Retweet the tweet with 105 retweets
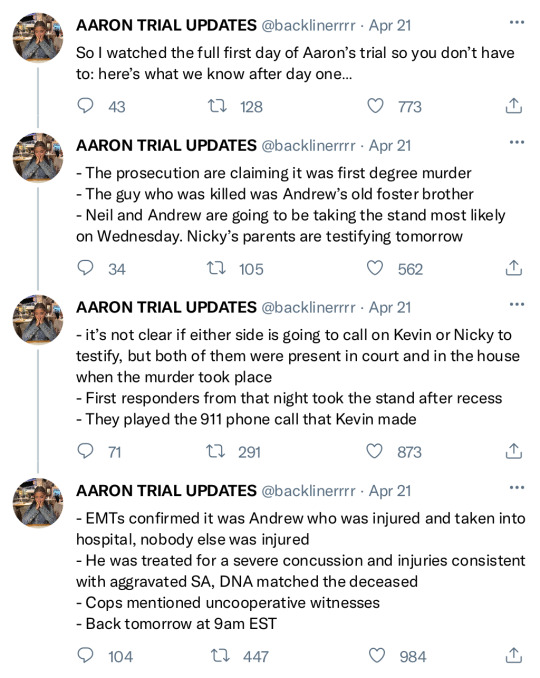Image resolution: width=540 pixels, height=678 pixels. point(216,269)
